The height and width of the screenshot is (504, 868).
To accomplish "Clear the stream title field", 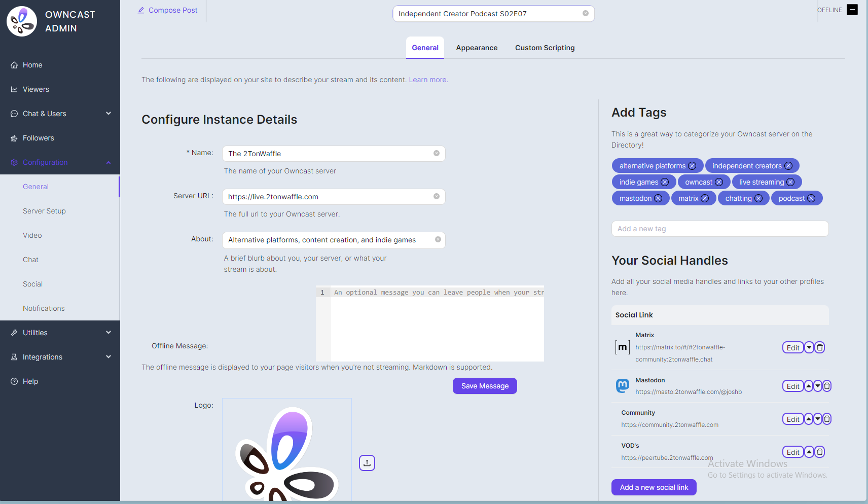I will 586,14.
